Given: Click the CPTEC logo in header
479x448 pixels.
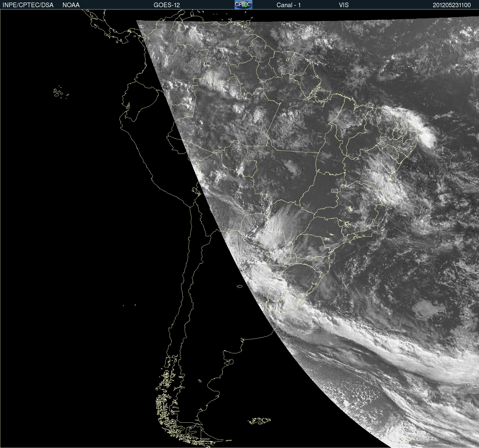Looking at the screenshot, I should click(243, 5).
